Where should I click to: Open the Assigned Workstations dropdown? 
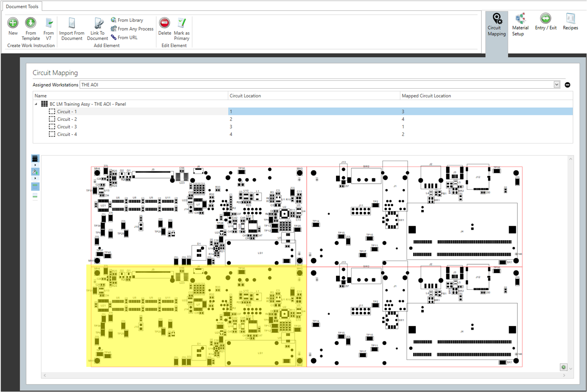(x=557, y=84)
